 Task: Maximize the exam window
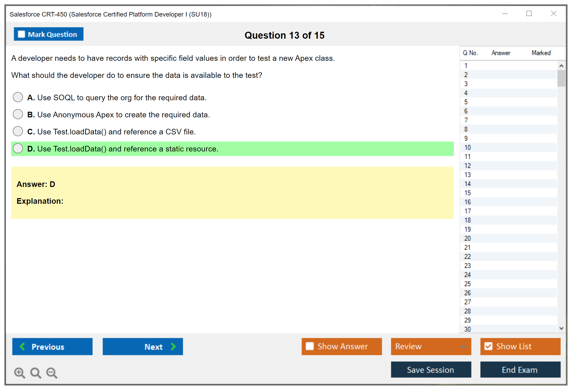click(x=529, y=14)
